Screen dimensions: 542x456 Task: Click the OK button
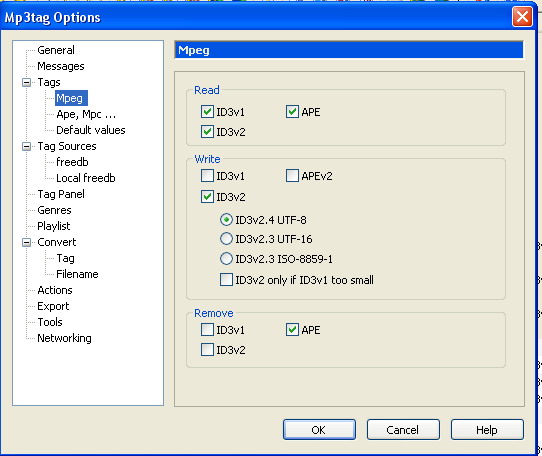319,430
